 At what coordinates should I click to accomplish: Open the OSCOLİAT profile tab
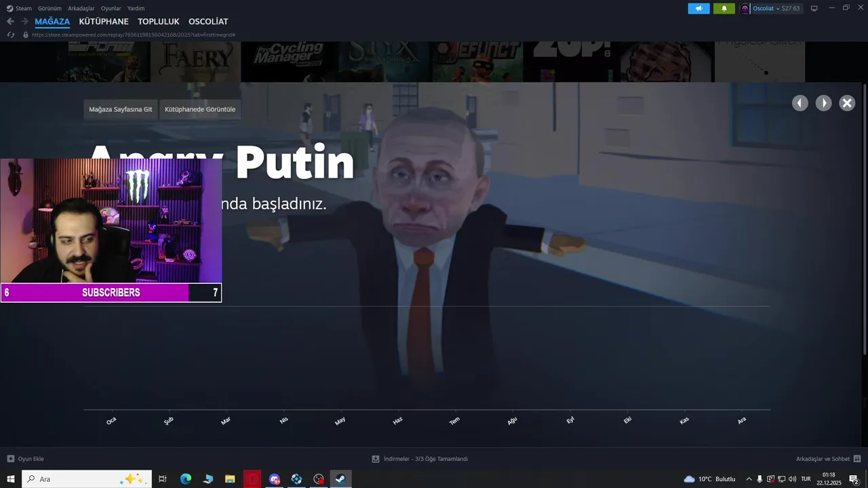pos(208,22)
